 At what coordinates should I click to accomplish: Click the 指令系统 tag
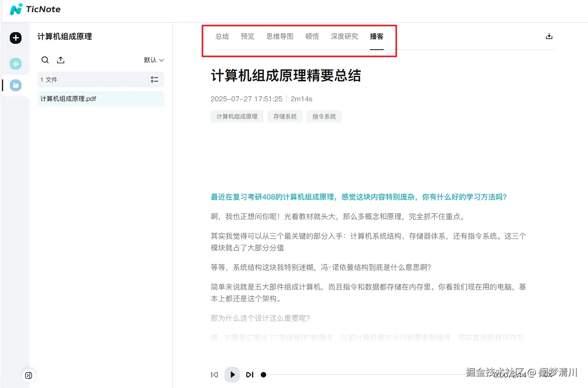pos(324,117)
